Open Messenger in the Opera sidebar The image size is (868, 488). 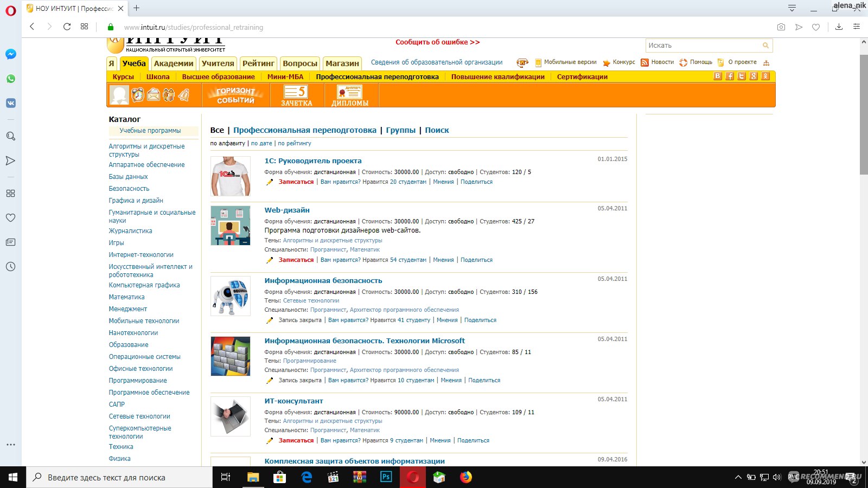[x=11, y=54]
